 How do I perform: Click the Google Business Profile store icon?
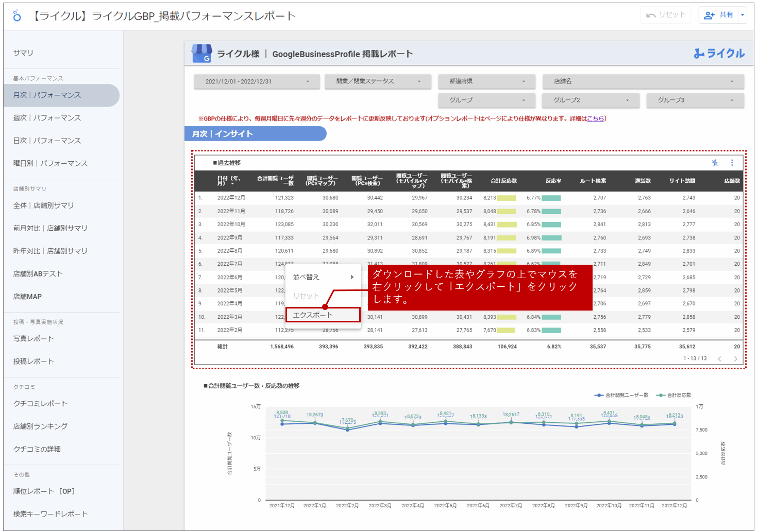point(201,54)
